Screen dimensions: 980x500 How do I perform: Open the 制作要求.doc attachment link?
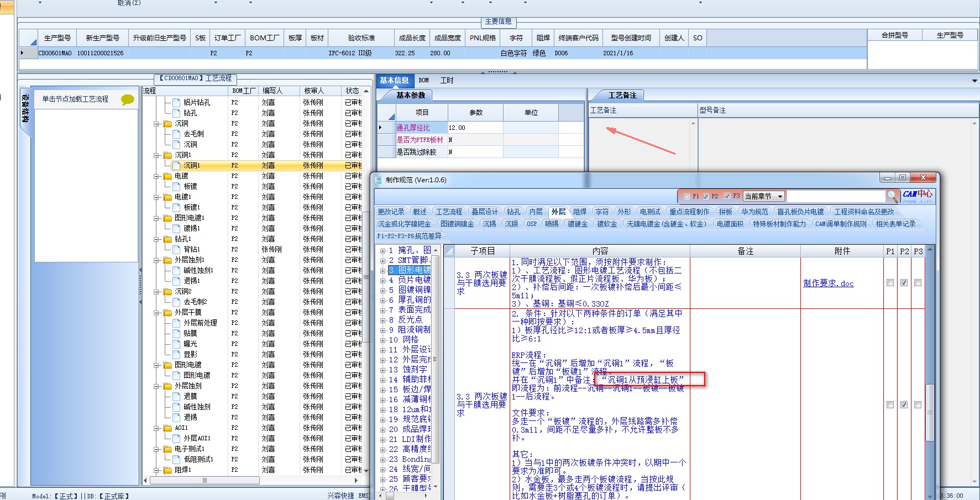pyautogui.click(x=828, y=283)
